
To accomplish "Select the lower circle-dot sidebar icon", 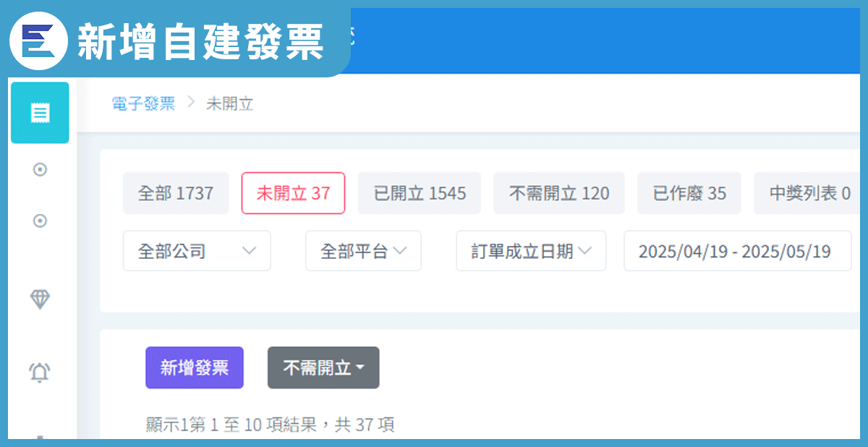I will 41,221.
